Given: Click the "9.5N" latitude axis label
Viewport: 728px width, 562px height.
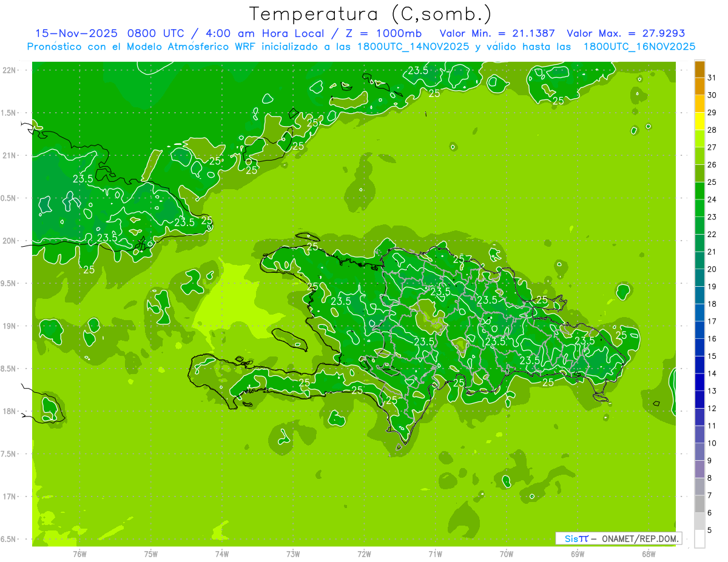Looking at the screenshot, I should (x=8, y=283).
